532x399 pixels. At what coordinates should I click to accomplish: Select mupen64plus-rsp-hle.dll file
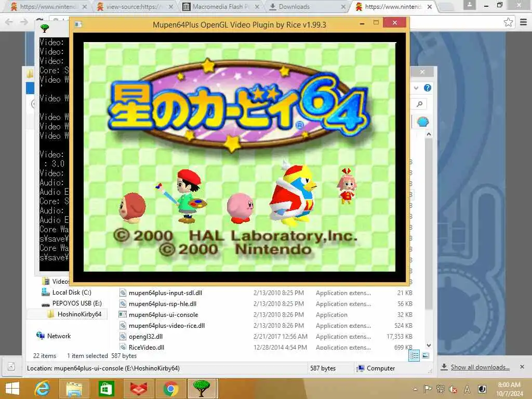163,303
